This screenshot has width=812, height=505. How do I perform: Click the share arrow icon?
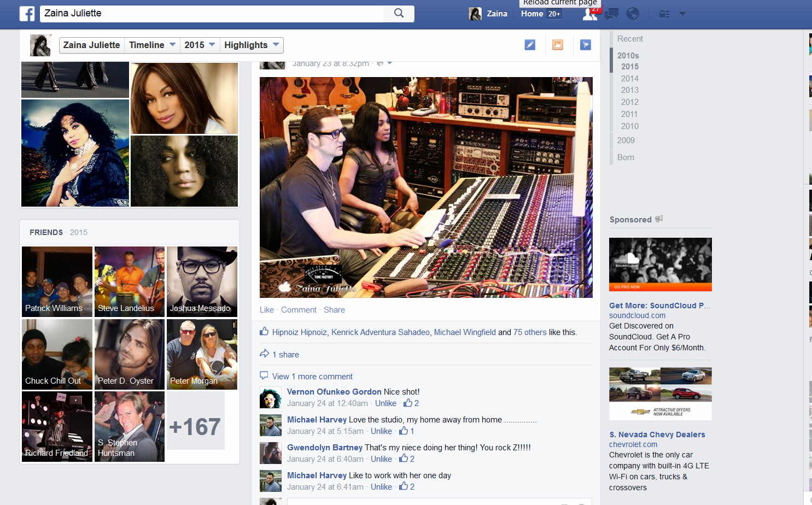[x=264, y=354]
